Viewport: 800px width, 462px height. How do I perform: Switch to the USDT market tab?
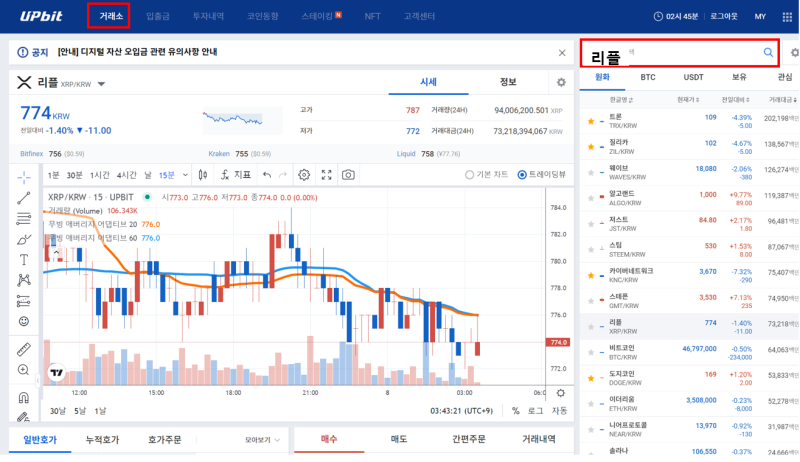pyautogui.click(x=693, y=77)
